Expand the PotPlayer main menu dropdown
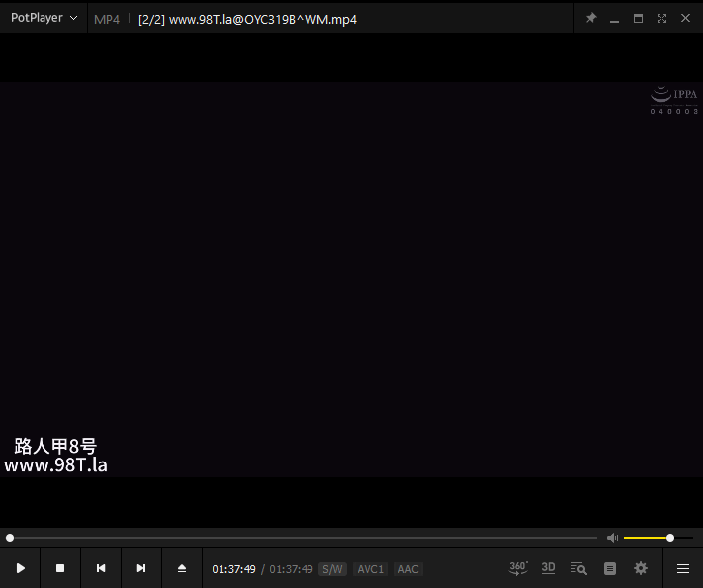Screen dimensions: 703x588 (x=44, y=18)
